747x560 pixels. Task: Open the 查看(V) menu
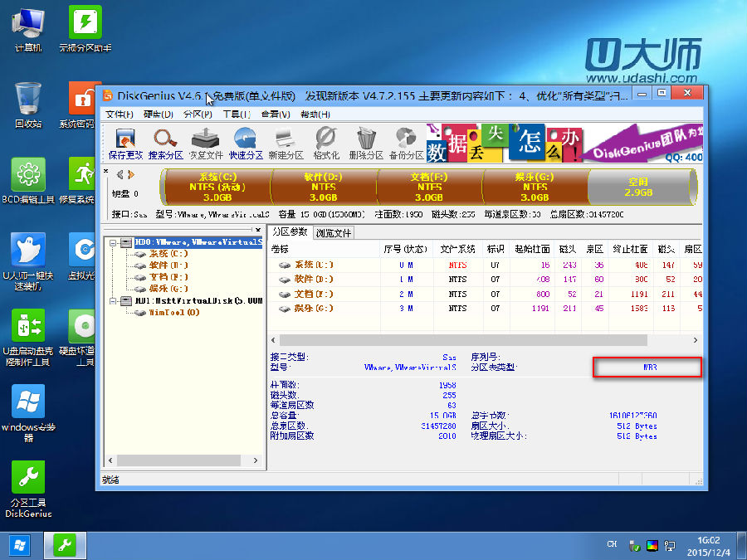click(x=276, y=114)
